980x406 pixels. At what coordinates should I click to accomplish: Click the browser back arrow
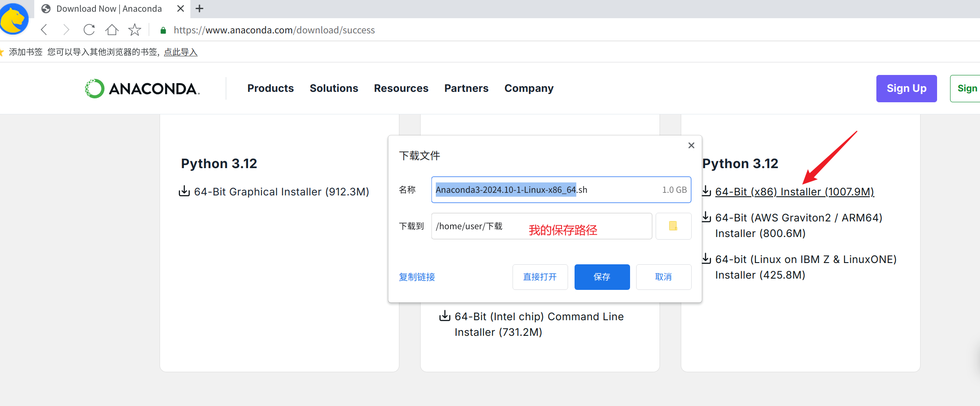(44, 30)
